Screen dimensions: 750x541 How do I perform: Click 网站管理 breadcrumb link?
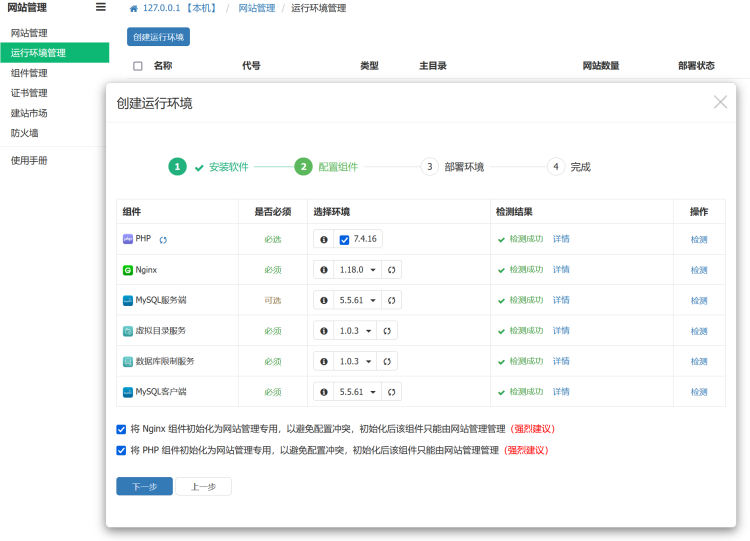coord(257,8)
